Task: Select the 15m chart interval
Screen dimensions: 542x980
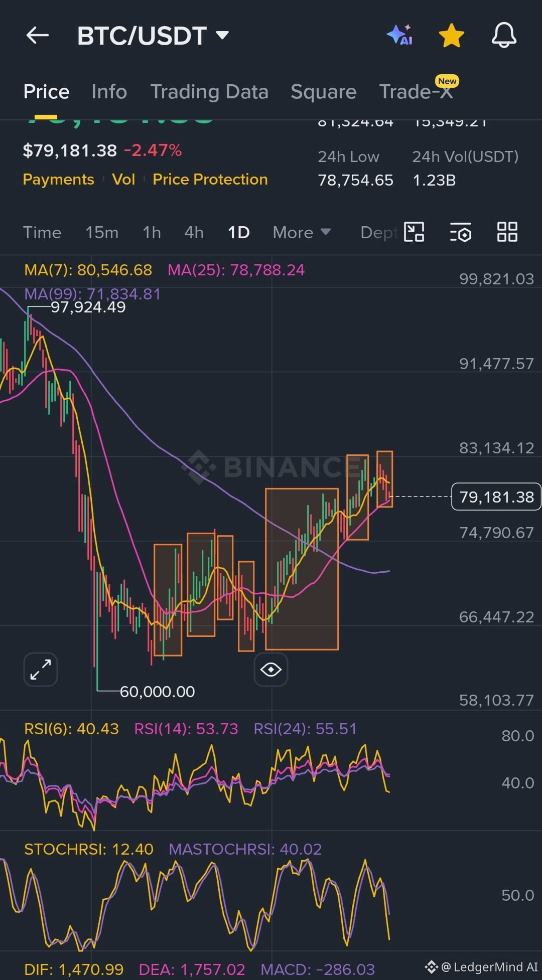Action: coord(102,233)
